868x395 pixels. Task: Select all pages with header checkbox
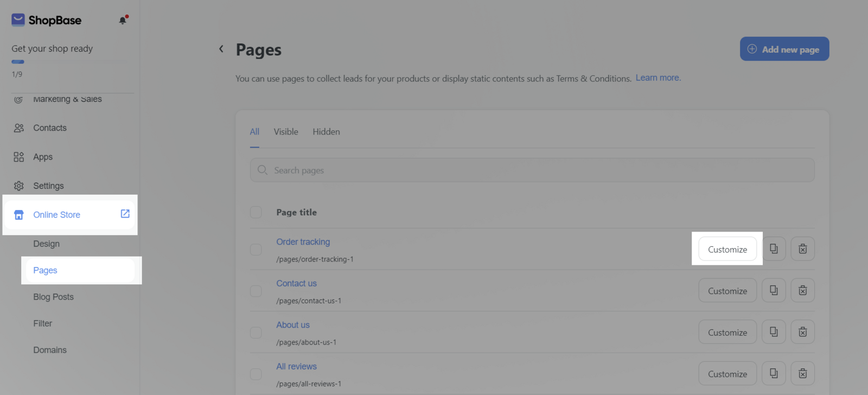coord(256,212)
